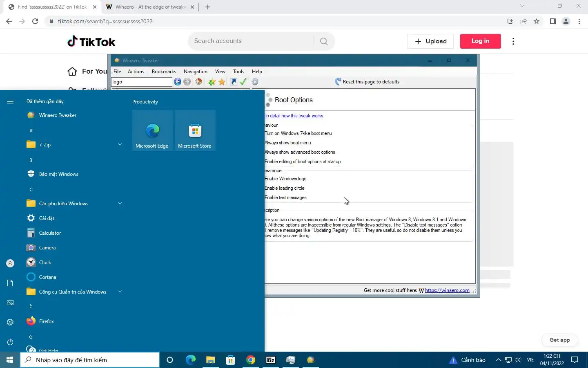Viewport: 588px width, 368px height.
Task: Open TikTok three-dot more menu
Action: point(513,41)
